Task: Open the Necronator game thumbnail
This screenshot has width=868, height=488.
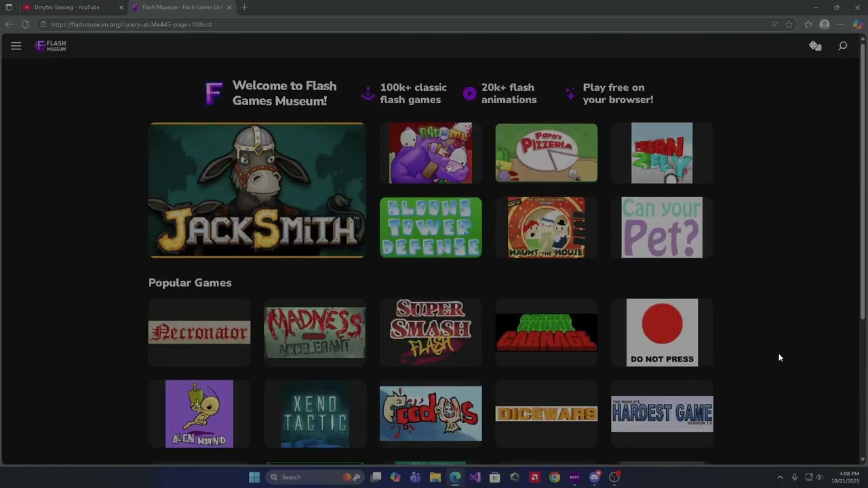Action: [x=199, y=333]
